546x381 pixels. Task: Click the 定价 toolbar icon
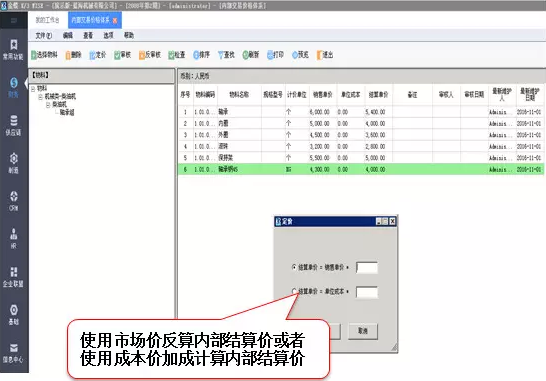[92, 55]
